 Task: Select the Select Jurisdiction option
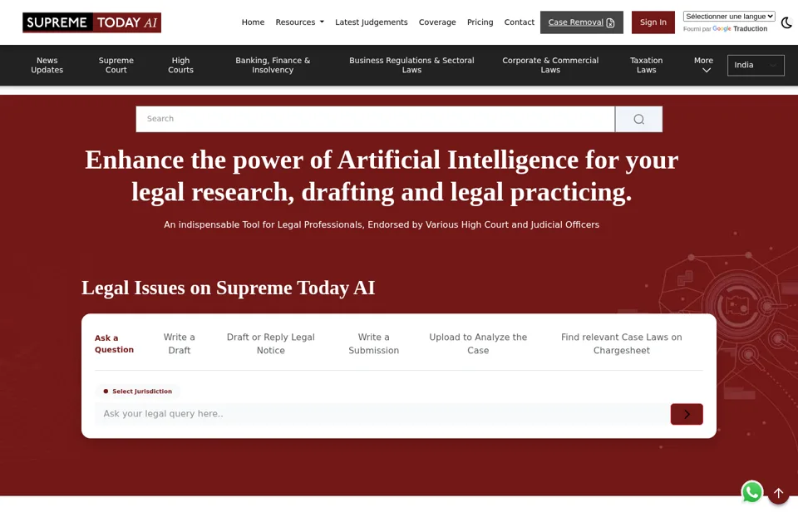(x=137, y=391)
